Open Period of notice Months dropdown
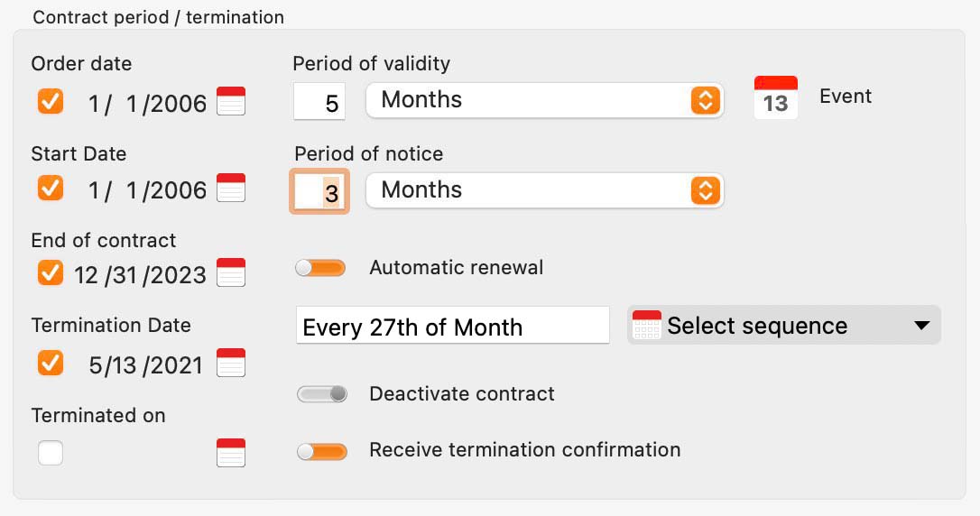980x516 pixels. (544, 190)
